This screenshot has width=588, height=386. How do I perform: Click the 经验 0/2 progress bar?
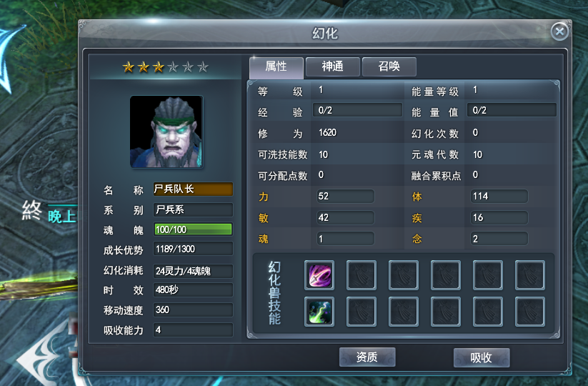[x=357, y=110]
